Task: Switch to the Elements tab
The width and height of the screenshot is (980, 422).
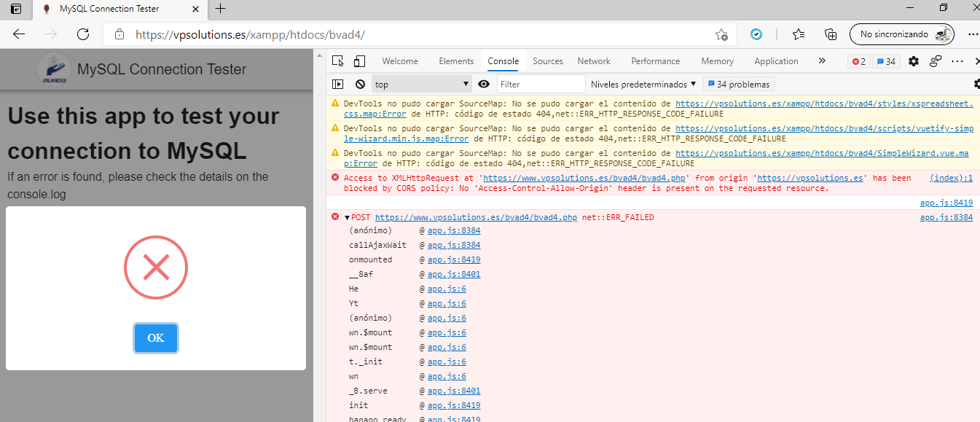Action: tap(456, 61)
